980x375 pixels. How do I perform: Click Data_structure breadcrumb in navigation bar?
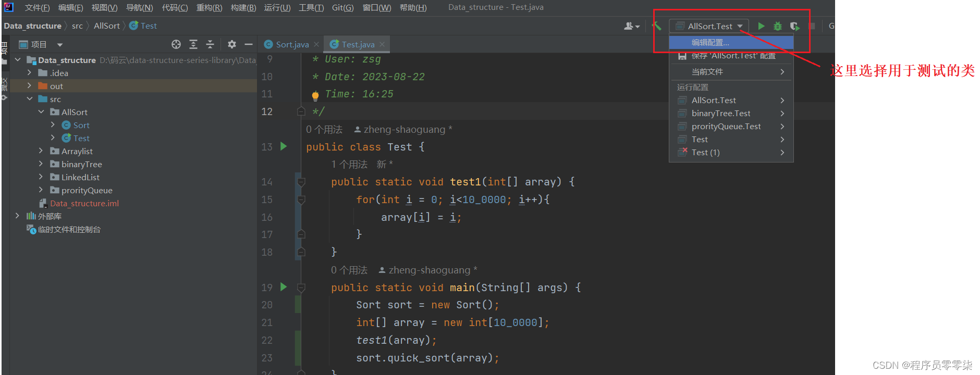pyautogui.click(x=32, y=26)
